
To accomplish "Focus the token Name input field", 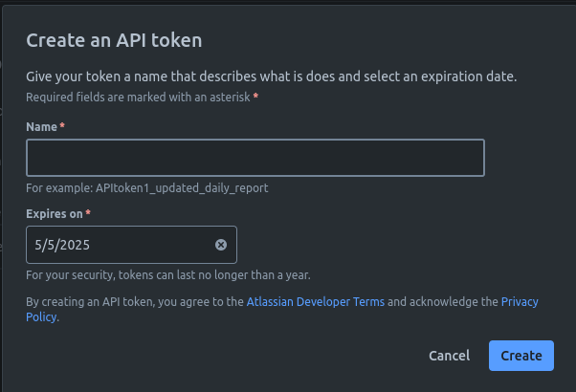I will point(255,158).
